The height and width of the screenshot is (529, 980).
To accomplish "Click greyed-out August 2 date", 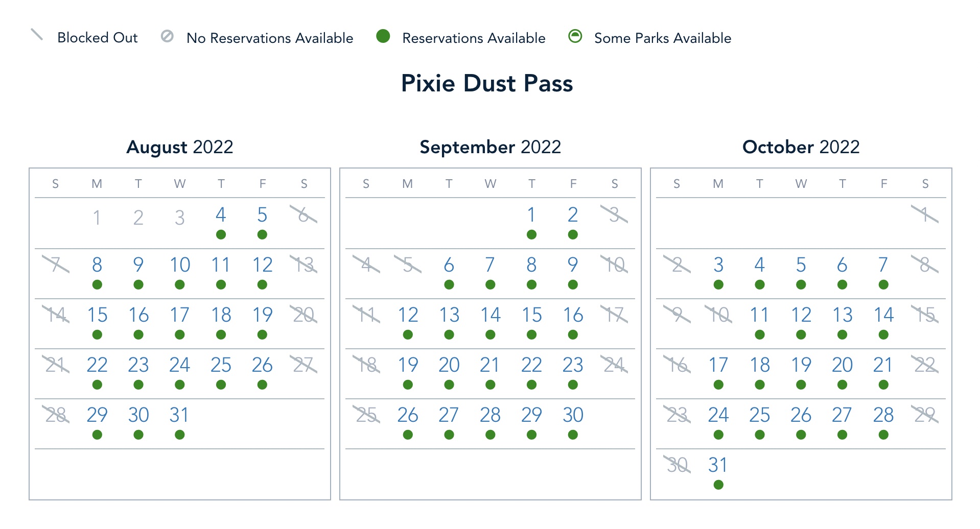I will pos(138,218).
